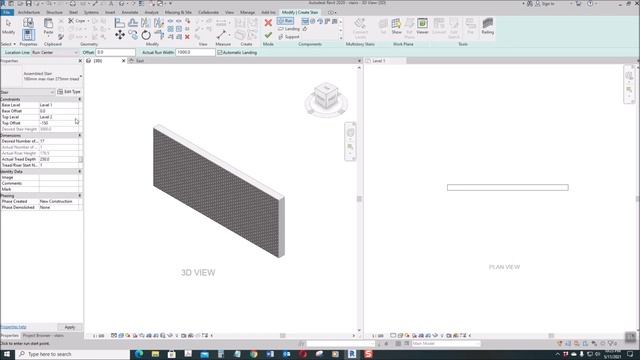Switch to the Insert ribbon tab
The height and width of the screenshot is (360, 640).
pyautogui.click(x=110, y=13)
